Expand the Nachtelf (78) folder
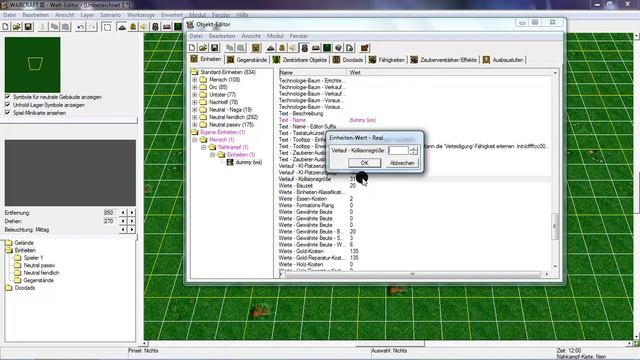Screen dimensions: 640x360 pyautogui.click(x=195, y=102)
